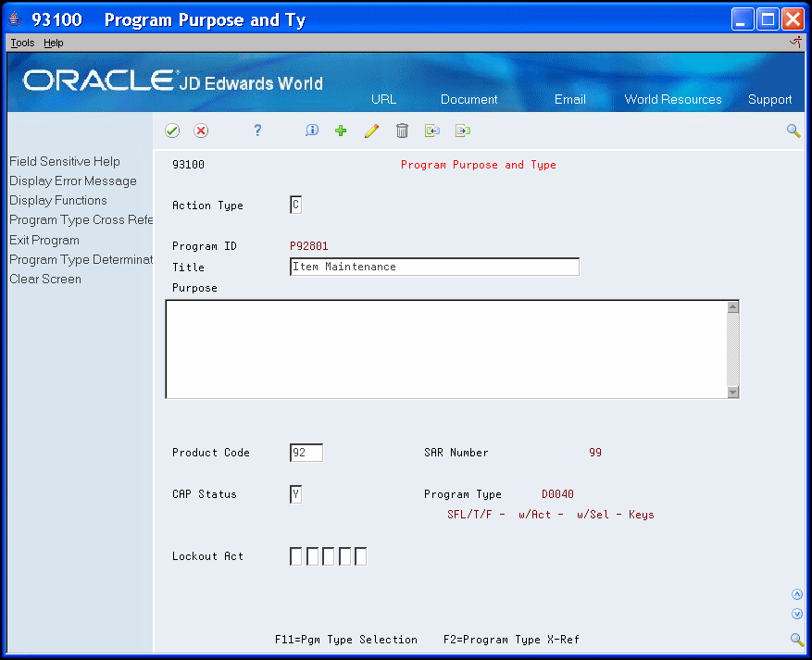Click the inquire speech bubble icon

(x=312, y=131)
